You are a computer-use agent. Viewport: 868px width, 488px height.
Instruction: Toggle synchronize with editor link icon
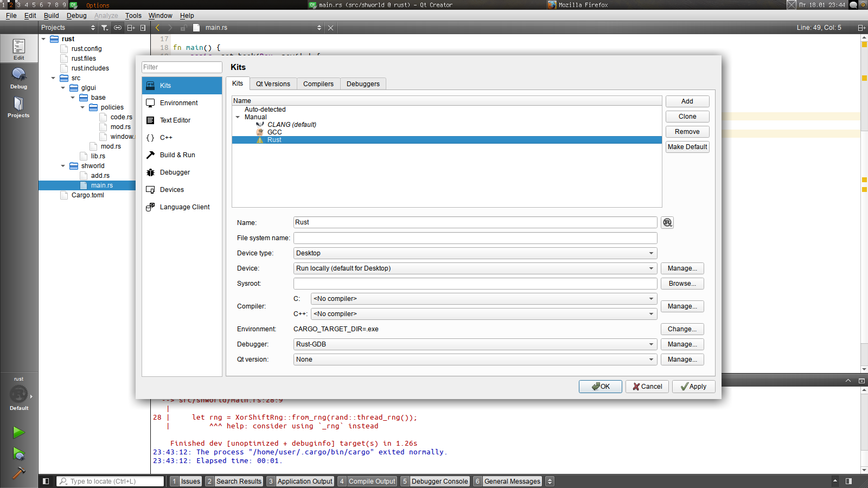(x=118, y=28)
